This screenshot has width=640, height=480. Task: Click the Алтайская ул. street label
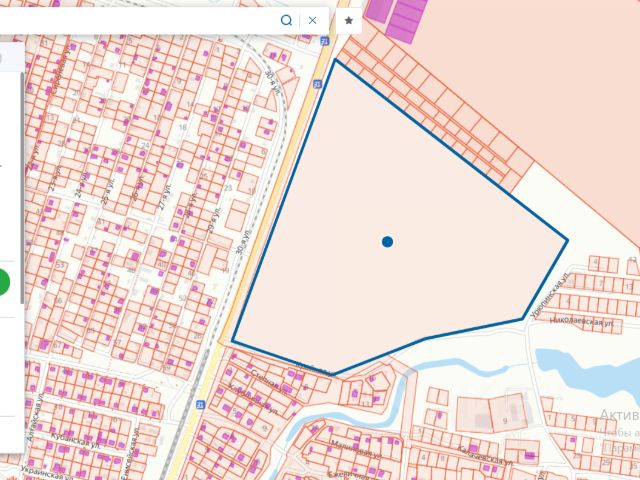pos(35,417)
